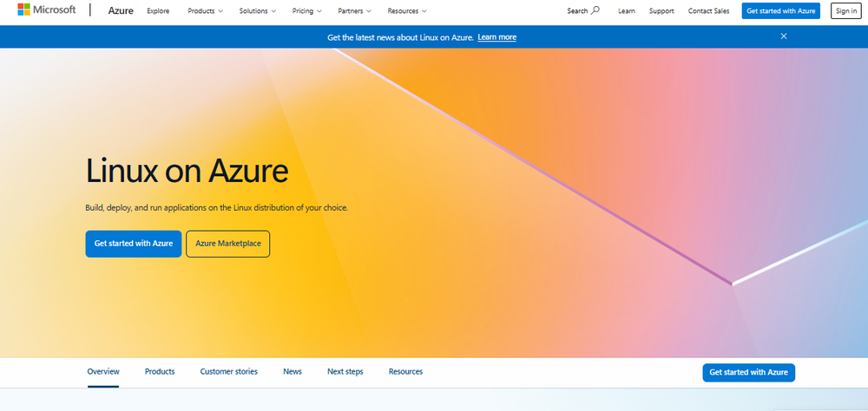This screenshot has width=868, height=411.
Task: Open the search magnifier icon
Action: click(595, 10)
